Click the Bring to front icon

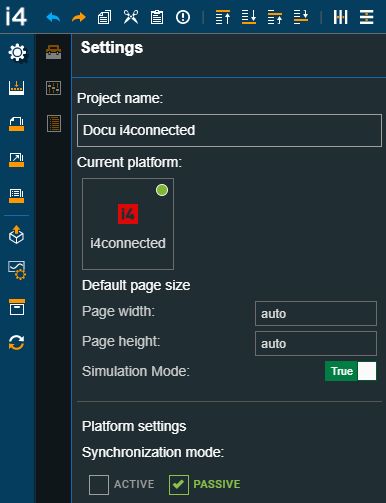coord(223,17)
